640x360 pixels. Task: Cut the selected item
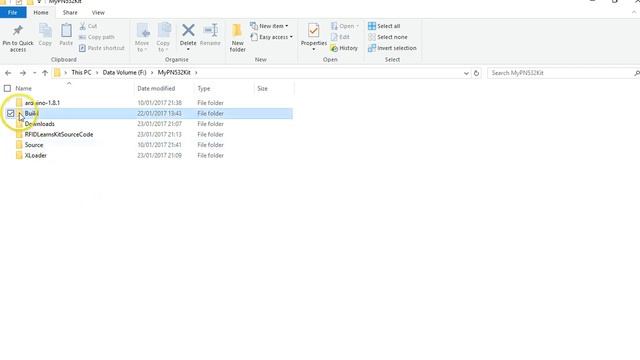click(x=88, y=26)
